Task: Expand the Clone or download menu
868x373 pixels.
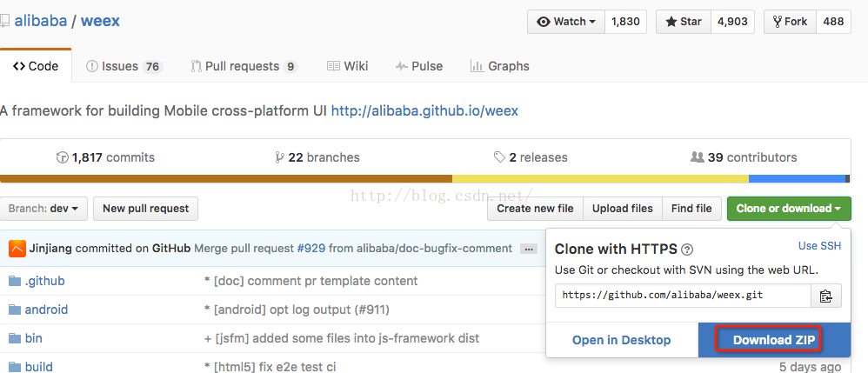Action: pyautogui.click(x=788, y=209)
